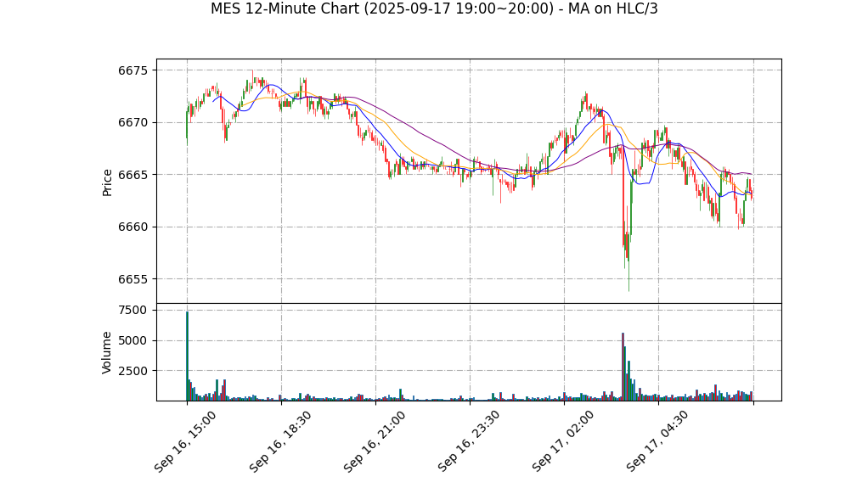Click the 'Sep 16, 15:00' time label

(185, 441)
